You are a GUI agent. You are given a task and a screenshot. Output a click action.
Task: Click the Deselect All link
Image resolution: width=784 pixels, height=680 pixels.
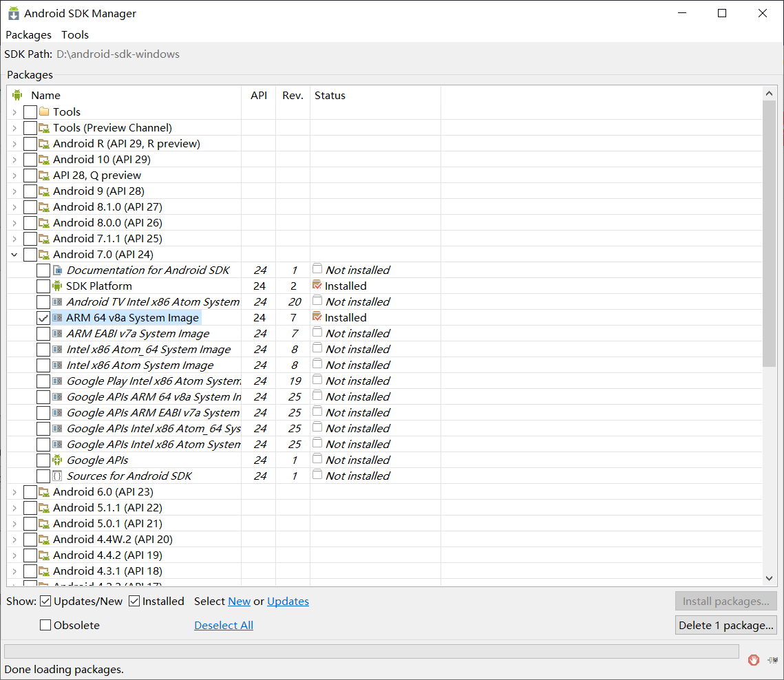223,625
